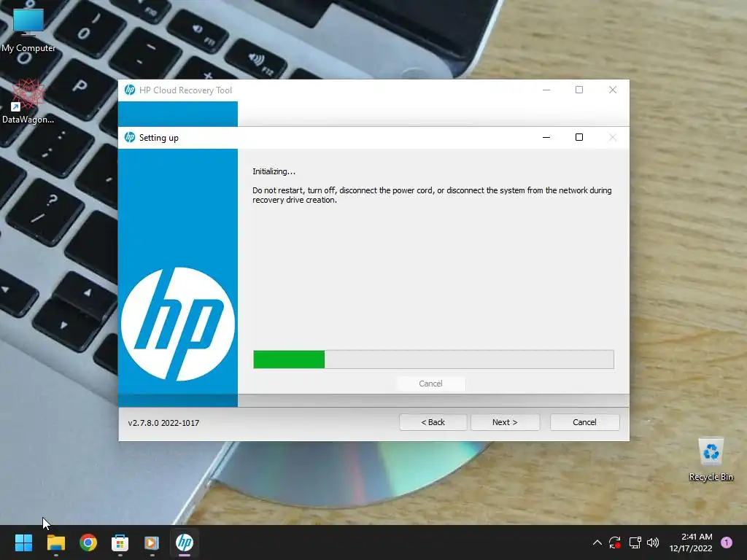This screenshot has width=747, height=560.
Task: Select the HP Cloud Recovery taskbar icon
Action: [185, 542]
